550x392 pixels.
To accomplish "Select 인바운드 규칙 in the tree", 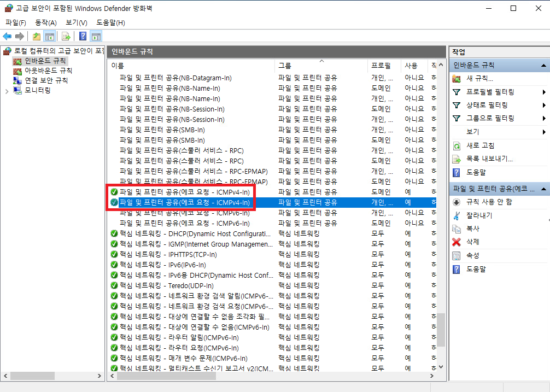I will click(45, 61).
